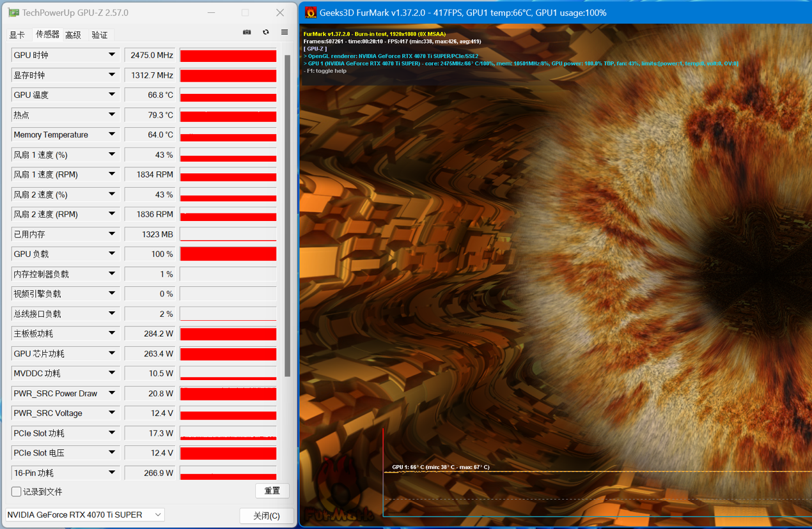Screen dimensions: 812x529
Task: Minimize the GPU-Z window
Action: point(211,13)
